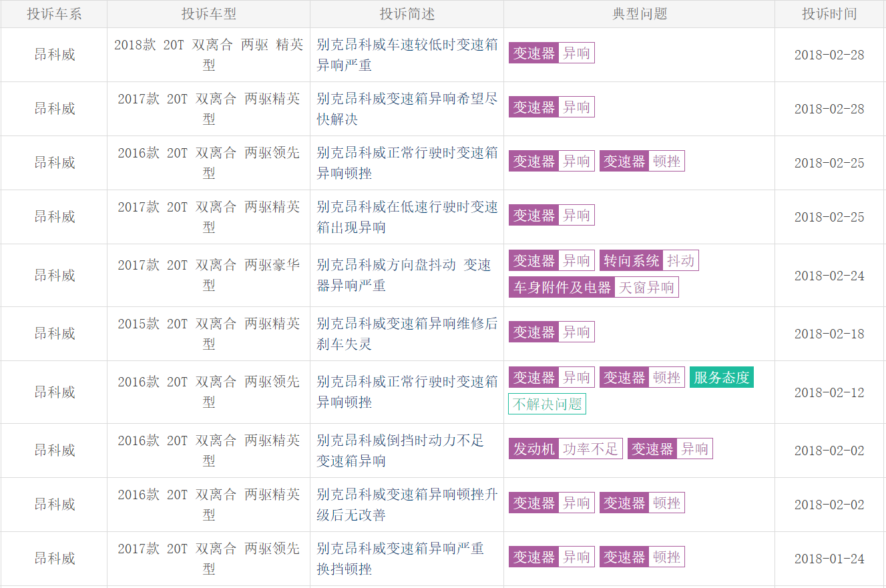Viewport: 886px width, 588px height.
Task: Open complaint 别克昂科威方向盘抖动 变速器异响严重
Action: pos(404,275)
